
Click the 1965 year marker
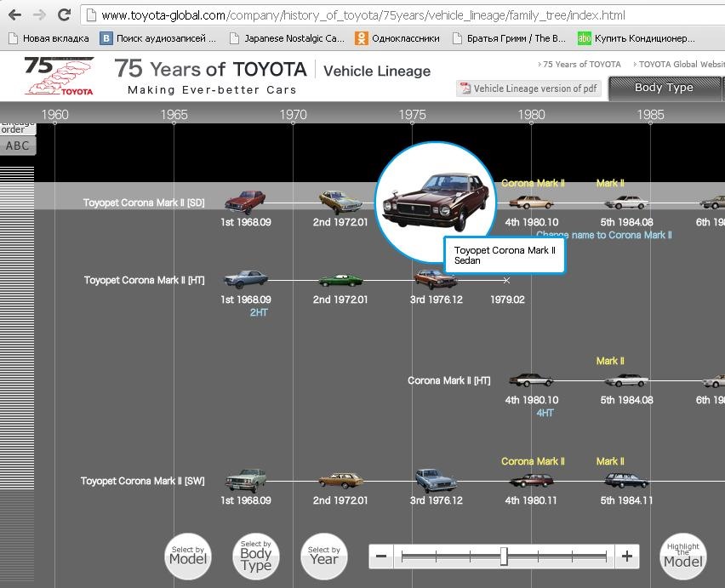tap(174, 115)
